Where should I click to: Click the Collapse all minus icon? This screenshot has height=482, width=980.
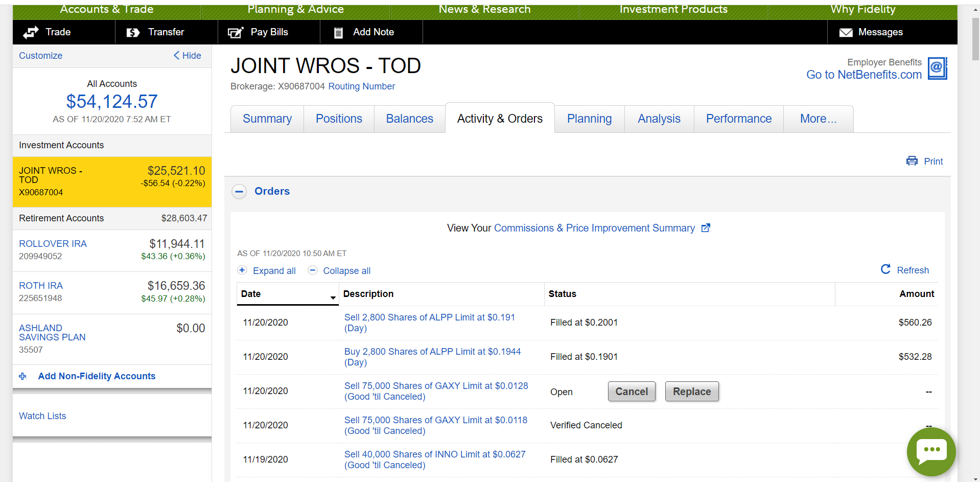(313, 270)
